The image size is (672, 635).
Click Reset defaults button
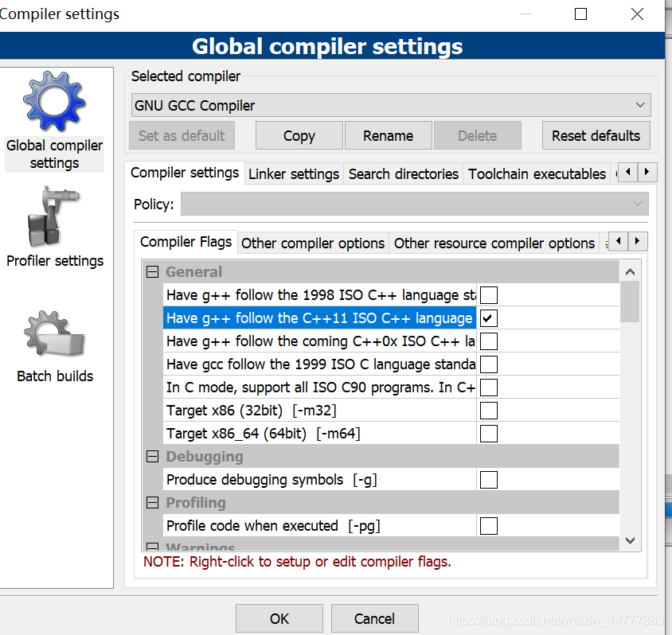pos(596,136)
